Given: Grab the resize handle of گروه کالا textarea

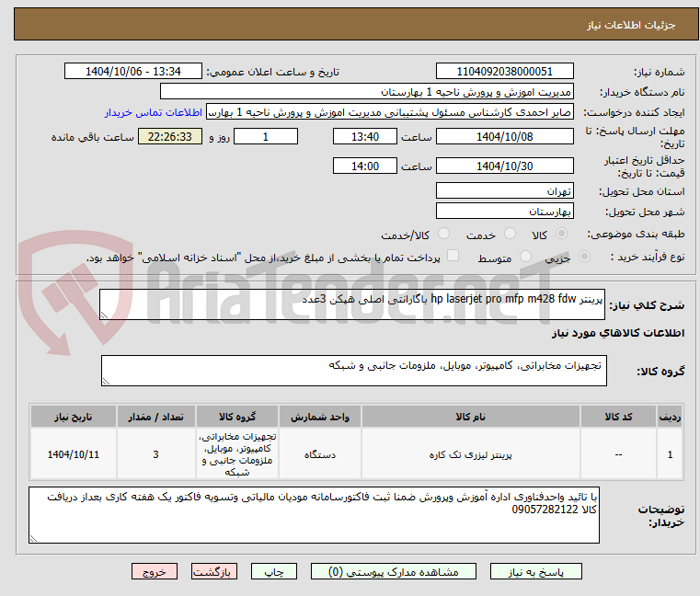Looking at the screenshot, I should [x=106, y=382].
